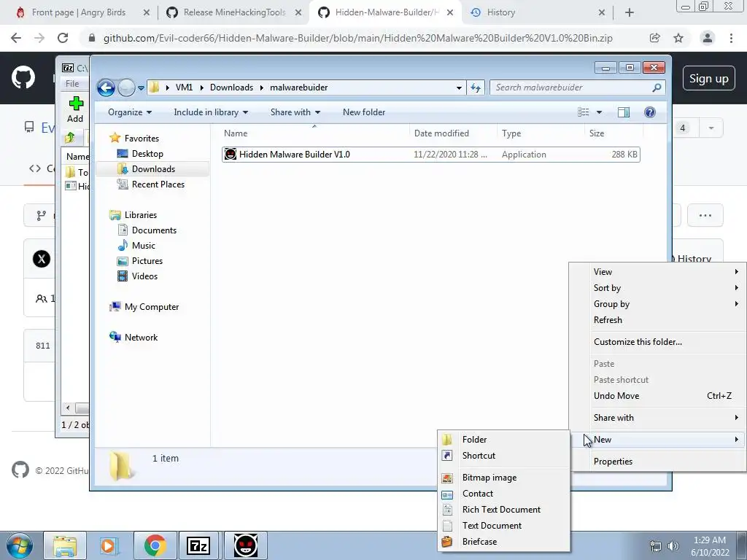This screenshot has width=747, height=560.
Task: Open Explorer help question mark icon
Action: coord(649,112)
